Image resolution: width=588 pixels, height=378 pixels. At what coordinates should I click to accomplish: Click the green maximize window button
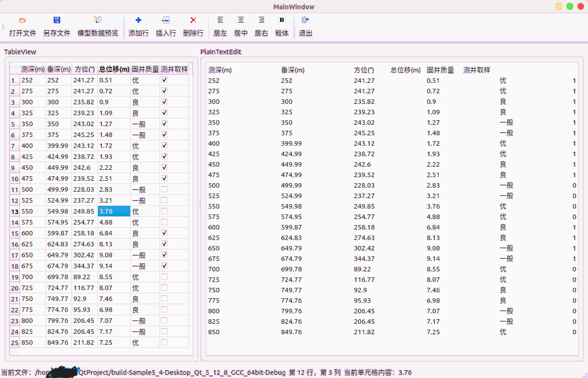570,6
